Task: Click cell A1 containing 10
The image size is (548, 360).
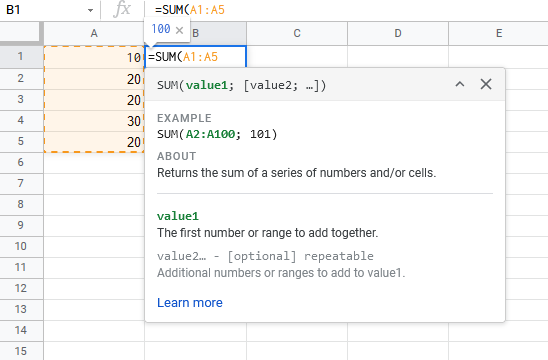Action: (94, 57)
